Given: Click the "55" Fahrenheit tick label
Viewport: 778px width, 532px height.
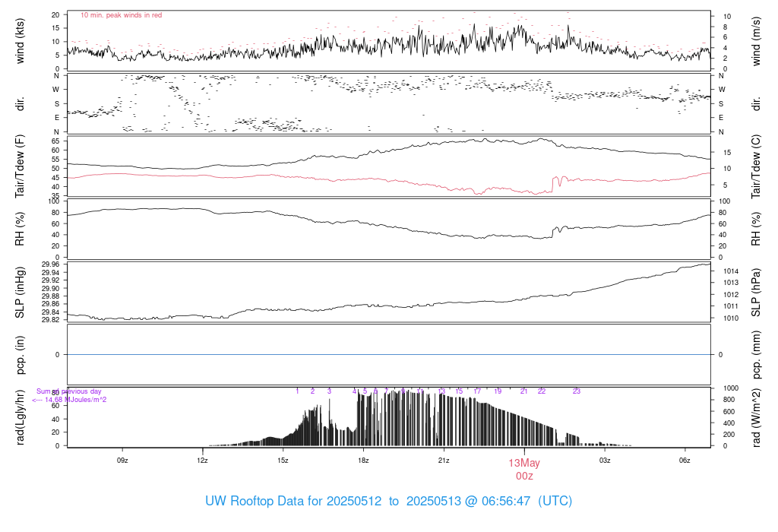Looking at the screenshot, I should (x=55, y=160).
